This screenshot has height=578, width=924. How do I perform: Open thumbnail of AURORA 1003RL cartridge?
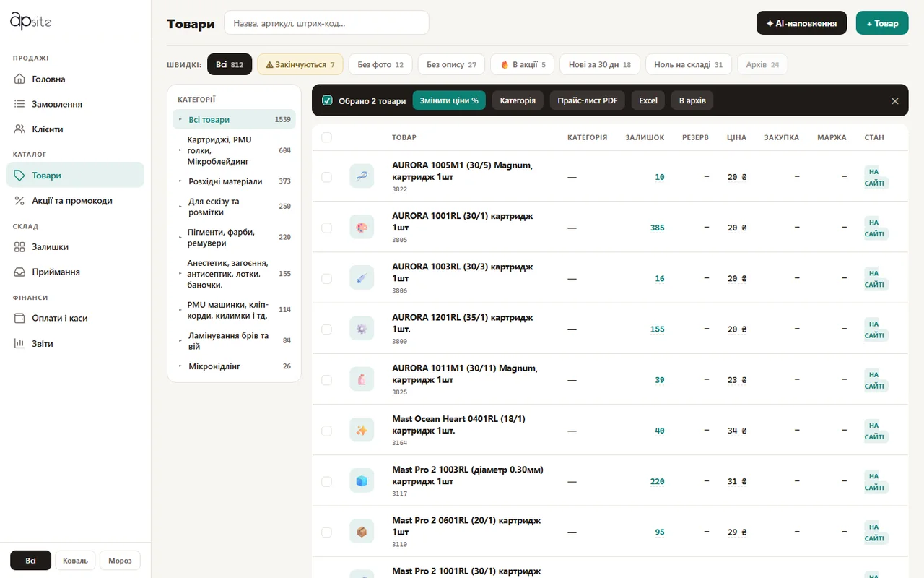tap(362, 278)
